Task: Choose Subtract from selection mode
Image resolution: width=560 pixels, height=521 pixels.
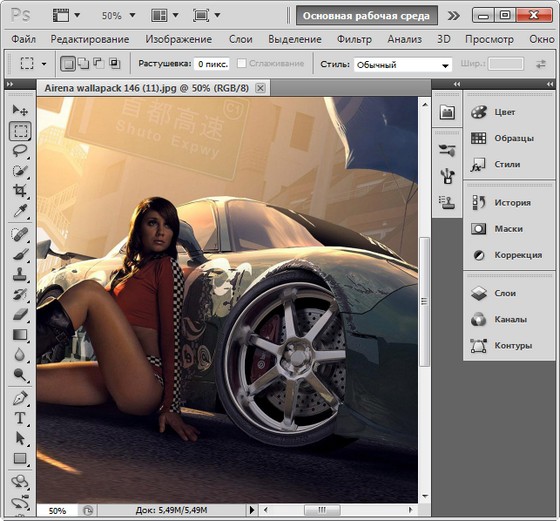Action: [99, 64]
